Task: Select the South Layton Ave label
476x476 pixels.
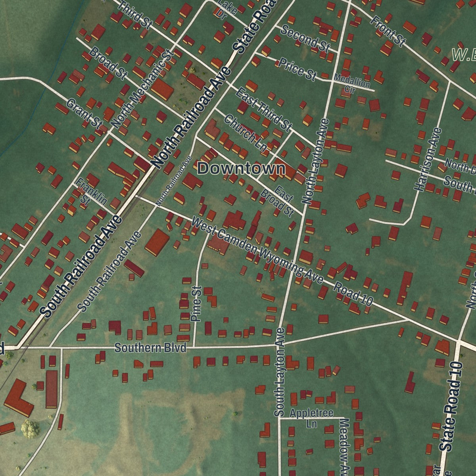Action: 280,372
